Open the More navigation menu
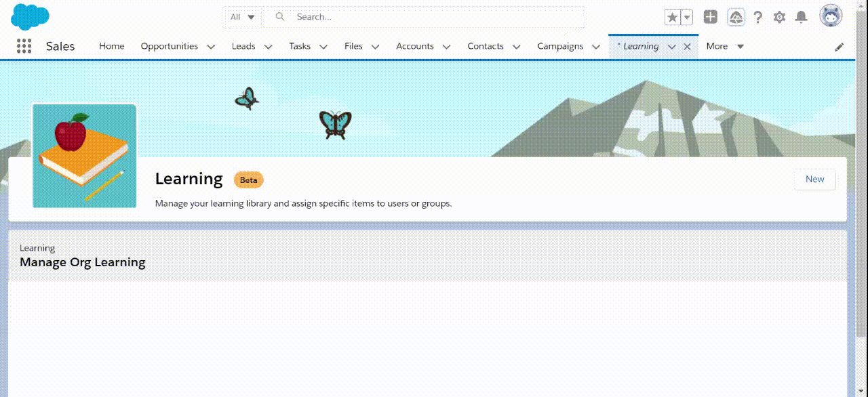 tap(725, 46)
